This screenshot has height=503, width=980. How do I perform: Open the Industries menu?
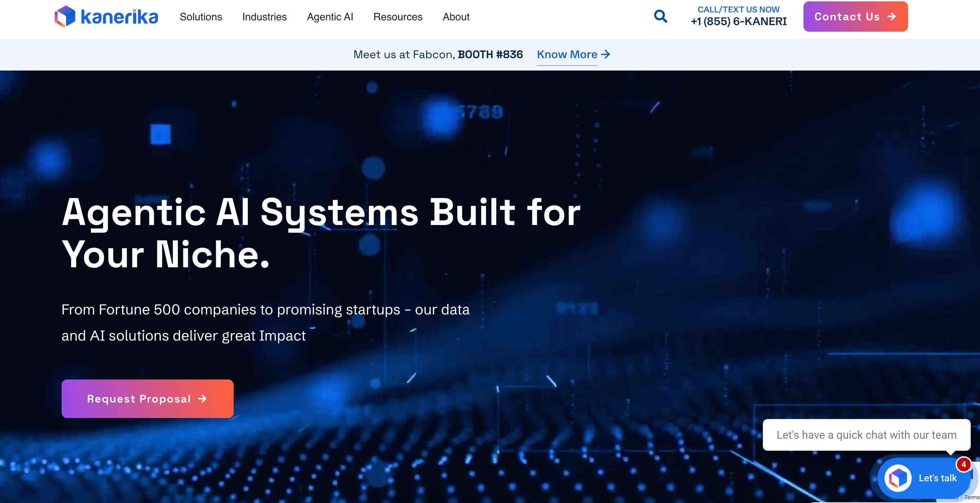pyautogui.click(x=264, y=17)
